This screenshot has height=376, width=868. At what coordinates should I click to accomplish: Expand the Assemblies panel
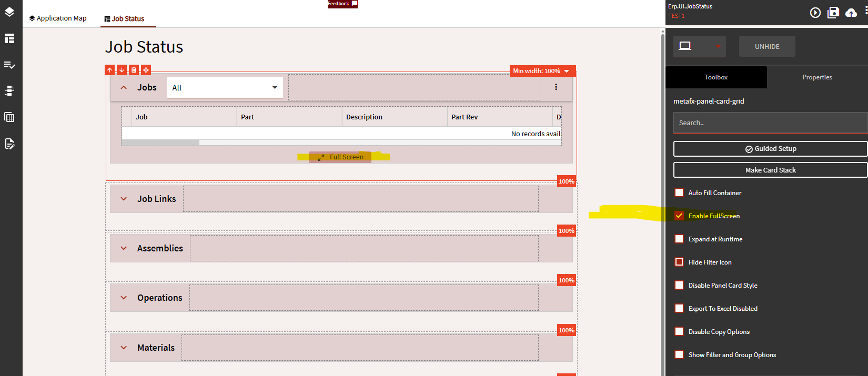[x=124, y=248]
